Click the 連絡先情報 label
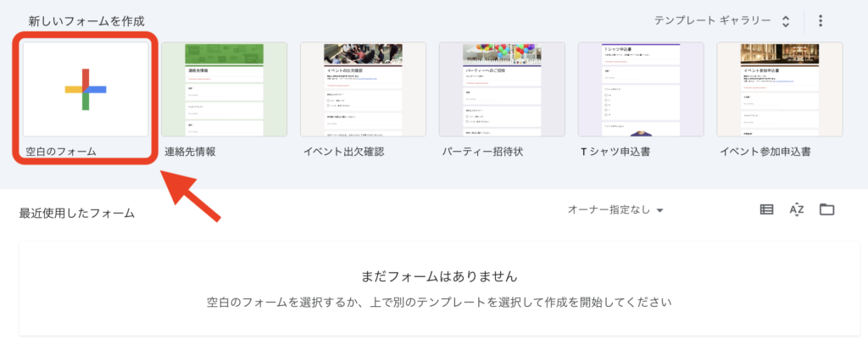The height and width of the screenshot is (356, 868). 190,152
